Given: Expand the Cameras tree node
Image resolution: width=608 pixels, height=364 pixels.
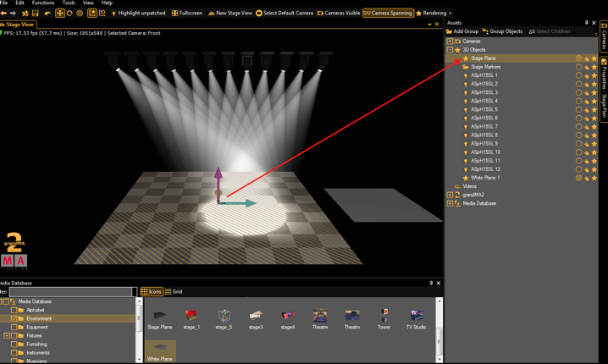Looking at the screenshot, I should (x=450, y=41).
